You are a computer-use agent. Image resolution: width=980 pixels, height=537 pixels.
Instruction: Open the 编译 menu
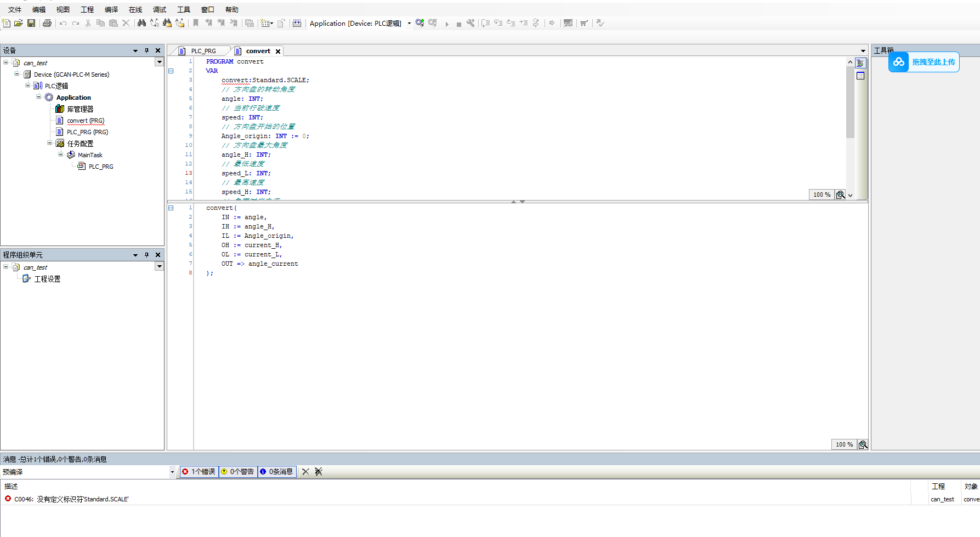click(111, 9)
